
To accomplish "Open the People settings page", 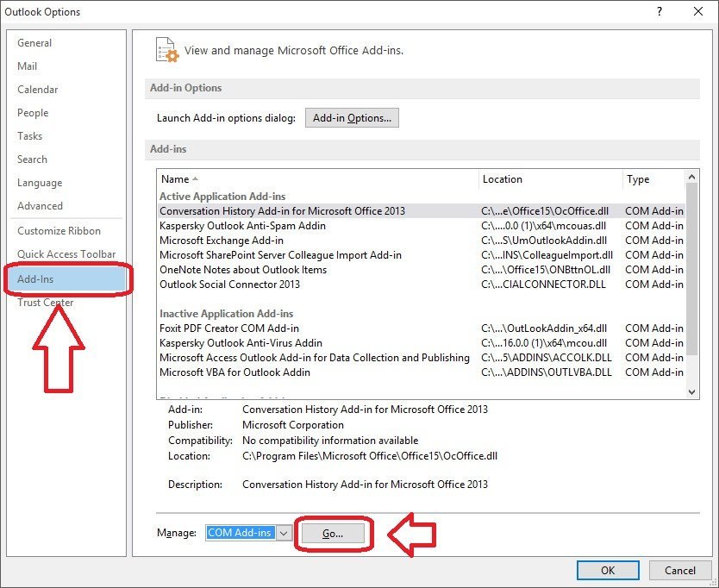I will 32,112.
